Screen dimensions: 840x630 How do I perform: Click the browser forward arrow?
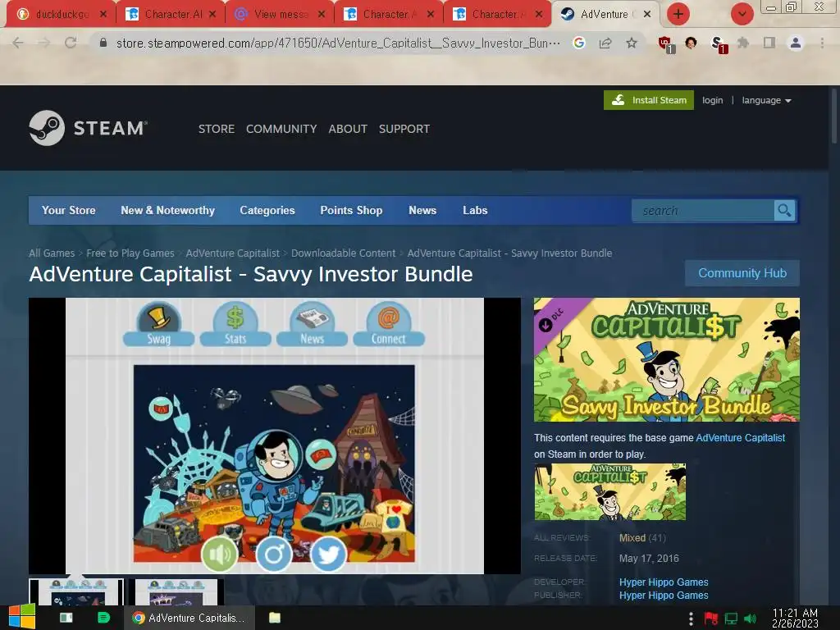click(x=44, y=43)
